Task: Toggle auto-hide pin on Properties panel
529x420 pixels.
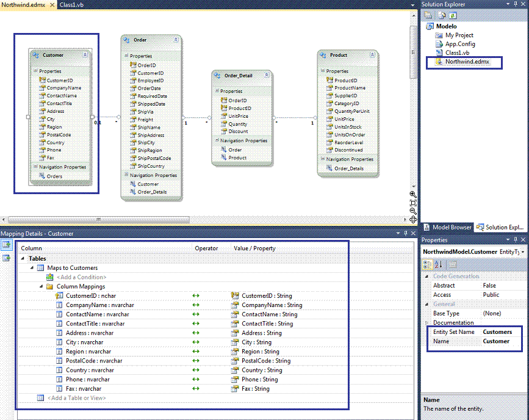Action: coord(516,240)
